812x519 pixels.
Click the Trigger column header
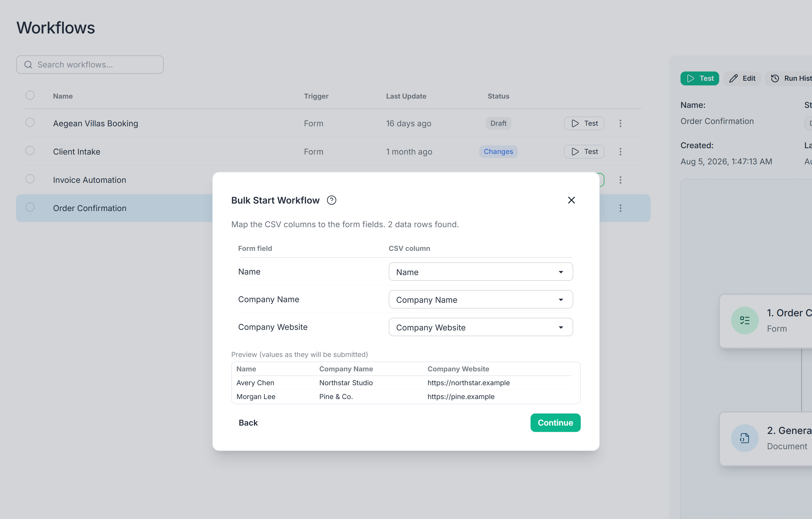(x=316, y=97)
